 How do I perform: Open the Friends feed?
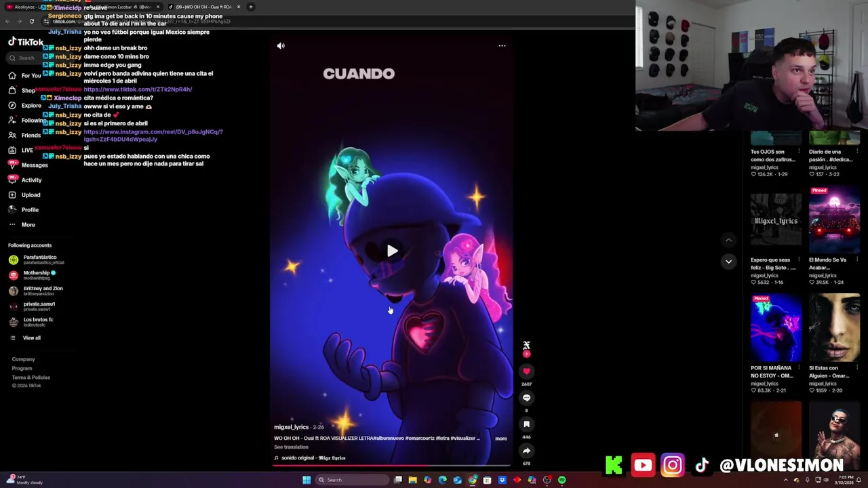pos(24,135)
